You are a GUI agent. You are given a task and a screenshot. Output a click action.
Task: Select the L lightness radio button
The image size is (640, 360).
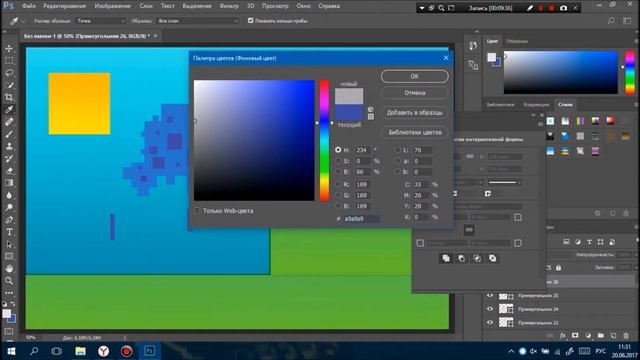click(x=398, y=150)
